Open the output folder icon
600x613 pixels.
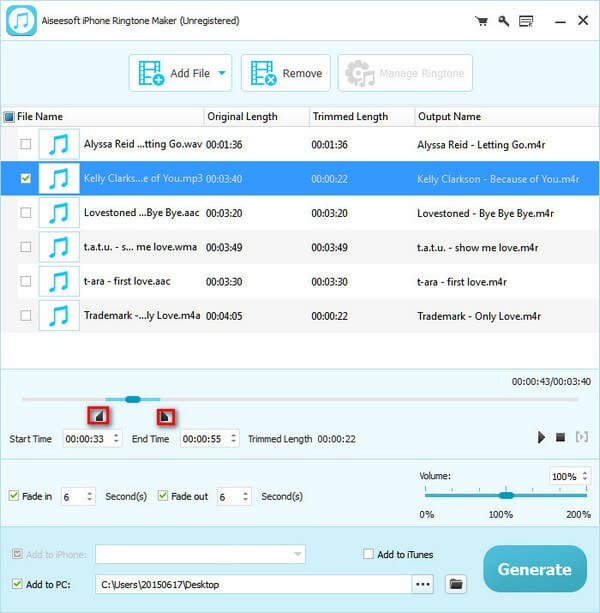coord(456,584)
